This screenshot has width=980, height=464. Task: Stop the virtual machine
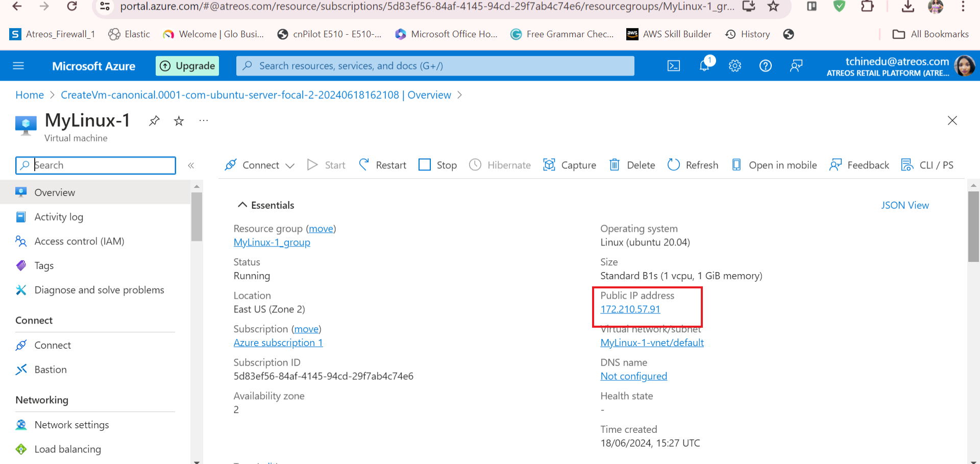(x=437, y=165)
